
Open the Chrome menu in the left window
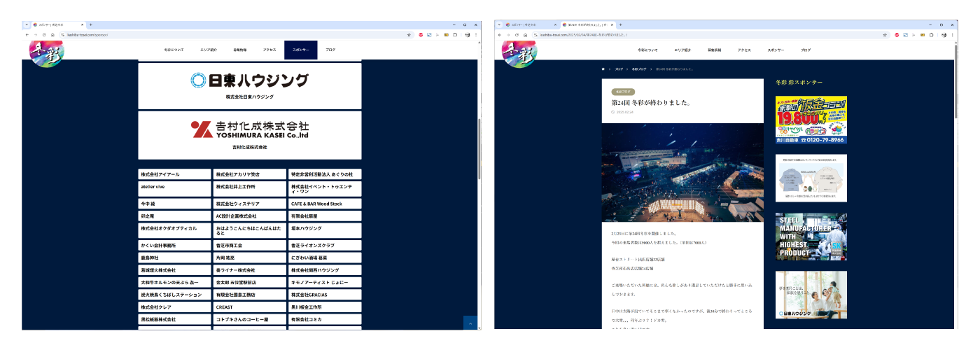pos(475,34)
